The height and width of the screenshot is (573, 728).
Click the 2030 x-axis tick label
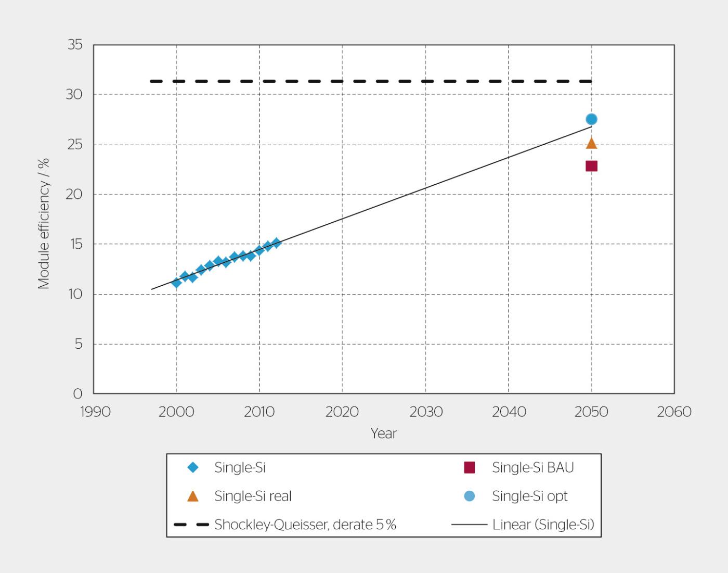[425, 412]
